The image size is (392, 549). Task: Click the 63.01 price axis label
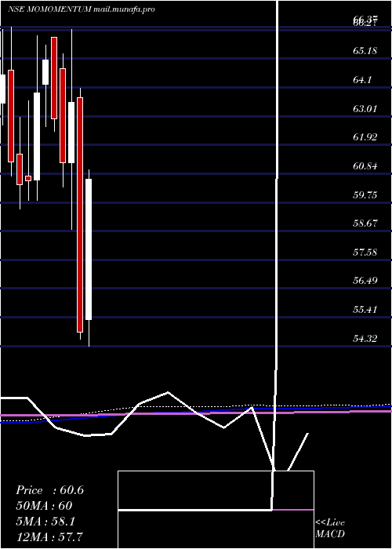365,109
